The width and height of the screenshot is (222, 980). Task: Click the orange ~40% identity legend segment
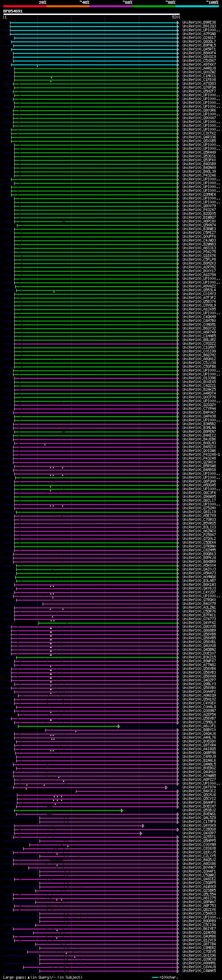tap(68, 7)
